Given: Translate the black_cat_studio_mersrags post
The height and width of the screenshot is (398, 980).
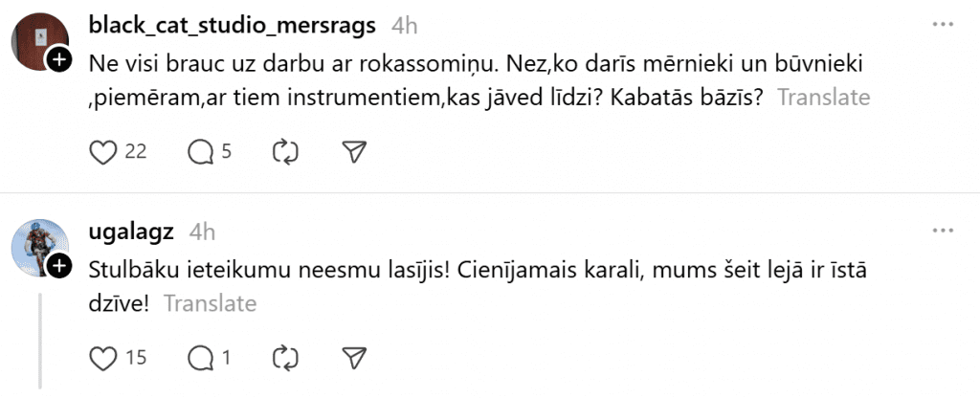Looking at the screenshot, I should pos(823,97).
